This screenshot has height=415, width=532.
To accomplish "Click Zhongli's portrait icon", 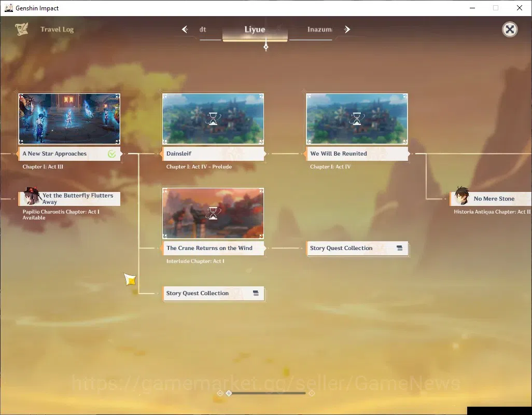I will pyautogui.click(x=462, y=196).
